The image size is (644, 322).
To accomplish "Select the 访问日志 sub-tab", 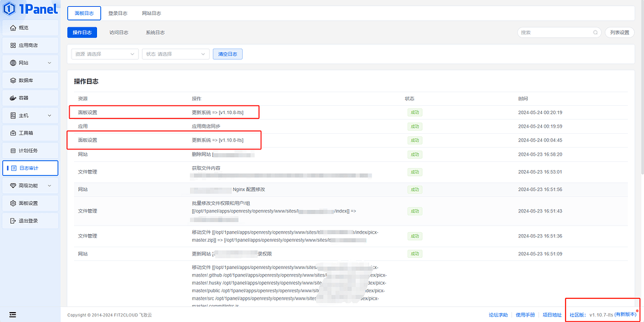I will (119, 32).
